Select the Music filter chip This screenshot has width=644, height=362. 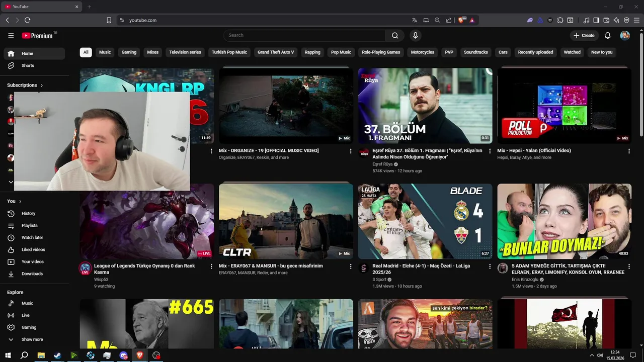pos(105,52)
